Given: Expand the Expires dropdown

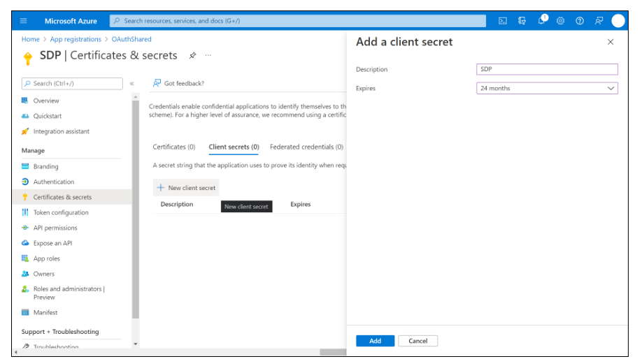Looking at the screenshot, I should pyautogui.click(x=547, y=89).
